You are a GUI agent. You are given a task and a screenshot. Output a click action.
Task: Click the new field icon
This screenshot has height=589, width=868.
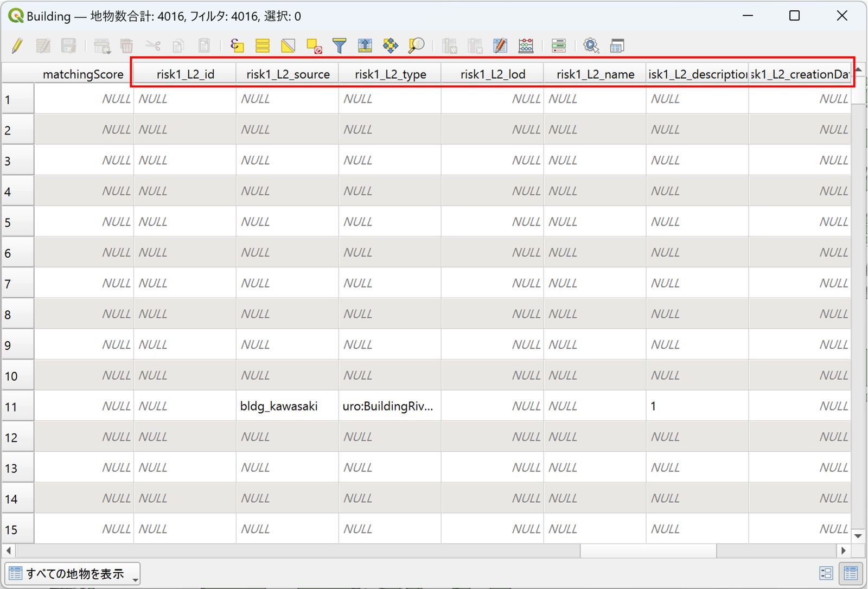click(x=449, y=46)
